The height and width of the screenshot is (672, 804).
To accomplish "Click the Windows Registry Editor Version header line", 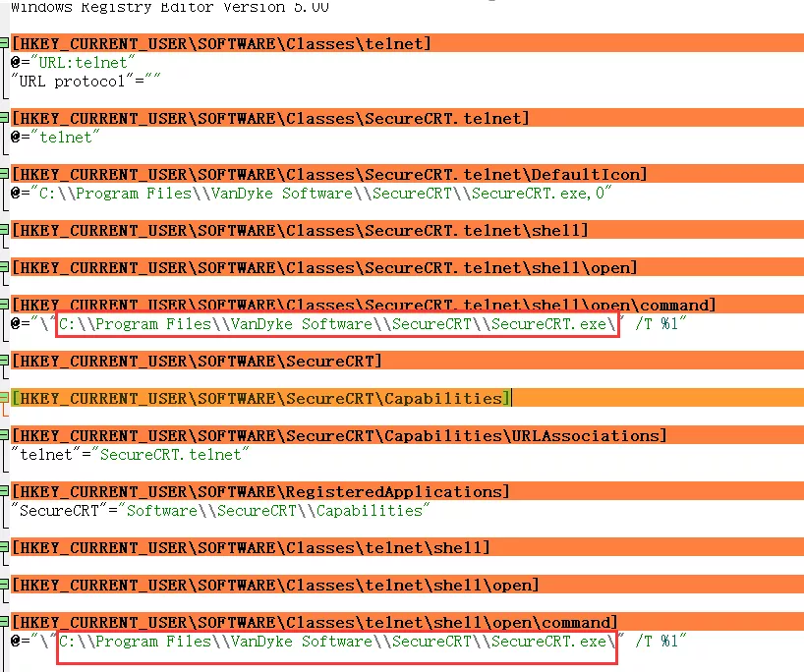I will click(x=169, y=7).
